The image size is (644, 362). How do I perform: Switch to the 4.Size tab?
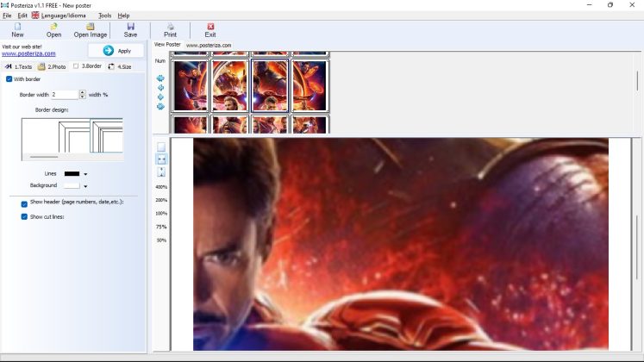coord(120,66)
